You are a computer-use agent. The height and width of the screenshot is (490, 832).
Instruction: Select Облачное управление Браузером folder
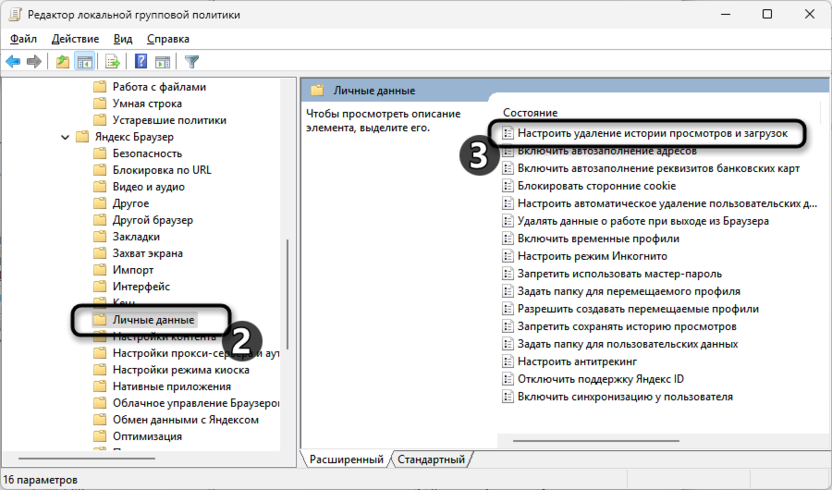(196, 403)
